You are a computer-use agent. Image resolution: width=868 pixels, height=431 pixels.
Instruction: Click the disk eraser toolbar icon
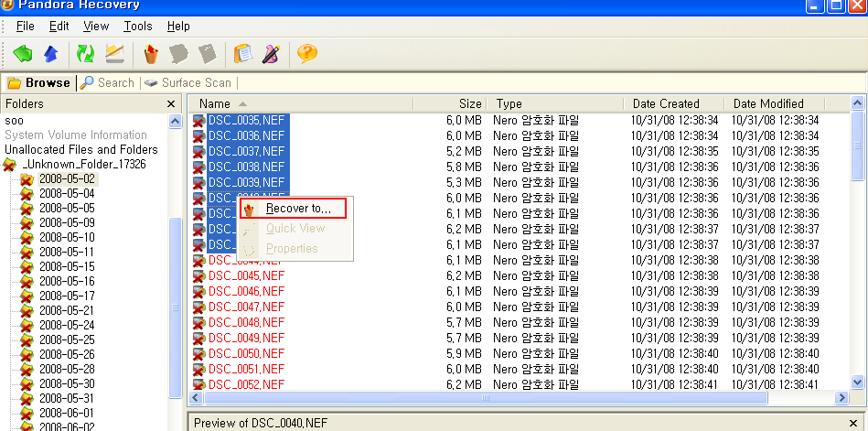[115, 54]
